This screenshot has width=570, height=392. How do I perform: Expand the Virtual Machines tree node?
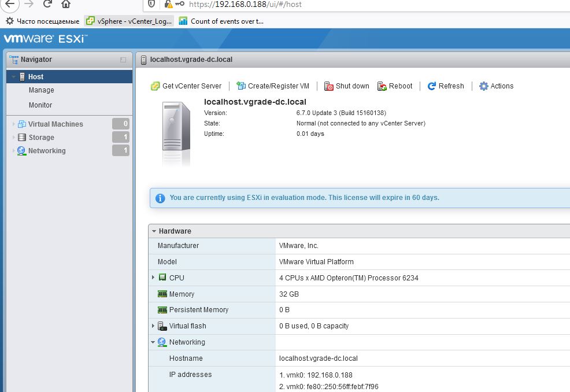(x=14, y=124)
